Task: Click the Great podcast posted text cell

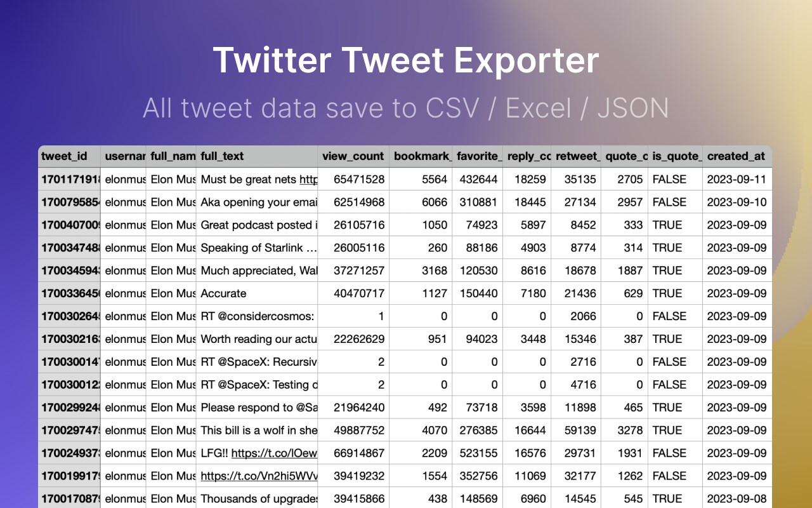Action: click(256, 225)
